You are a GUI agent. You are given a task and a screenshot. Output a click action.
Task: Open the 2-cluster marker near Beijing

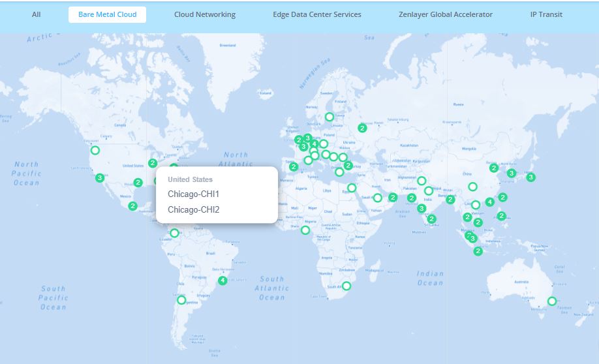[x=494, y=168]
